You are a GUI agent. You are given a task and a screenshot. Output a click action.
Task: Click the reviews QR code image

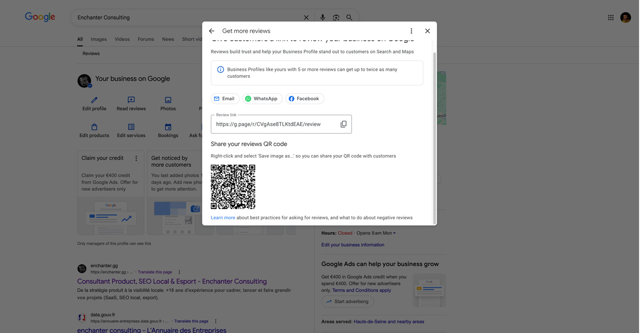pos(233,187)
